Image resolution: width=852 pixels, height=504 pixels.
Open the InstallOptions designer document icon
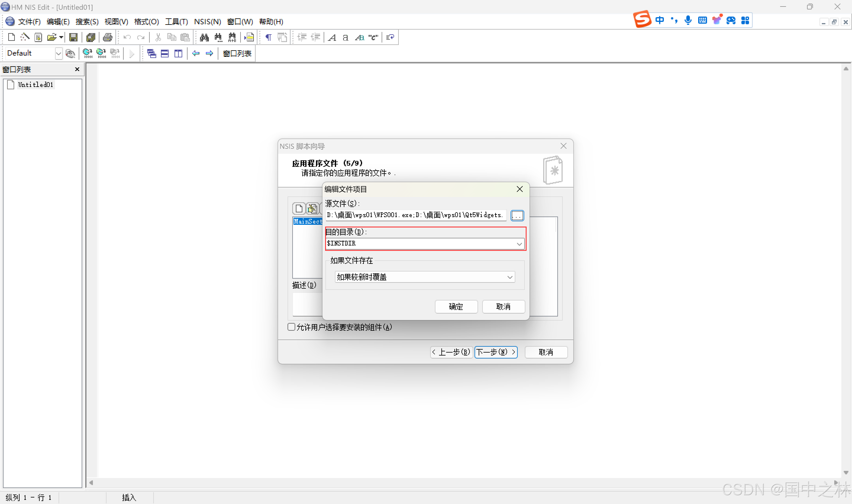coord(38,37)
